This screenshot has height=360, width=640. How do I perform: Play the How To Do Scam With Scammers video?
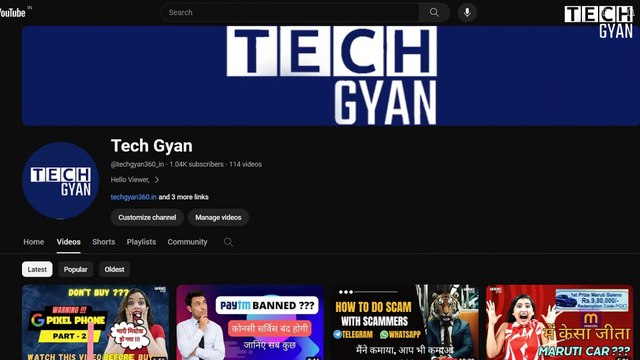405,322
